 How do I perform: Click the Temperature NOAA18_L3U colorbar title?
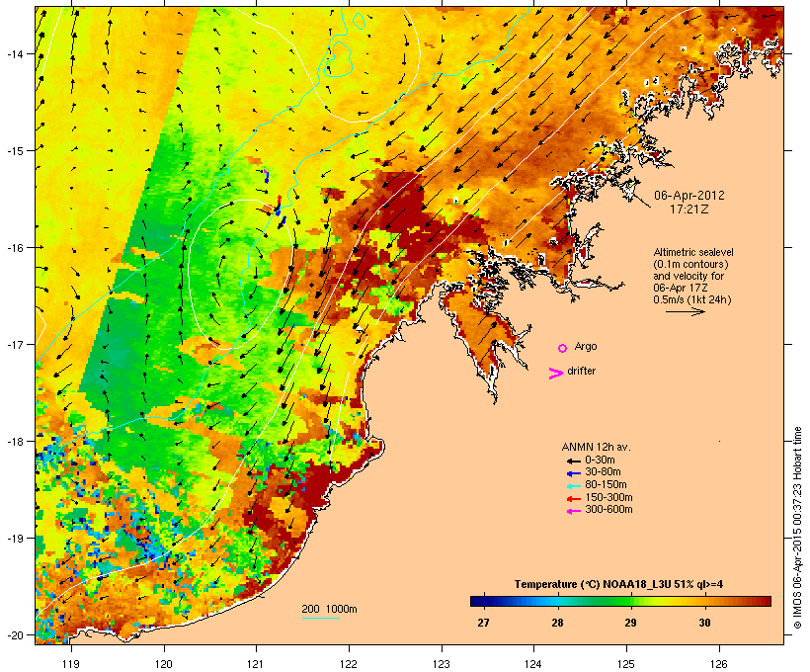618,585
